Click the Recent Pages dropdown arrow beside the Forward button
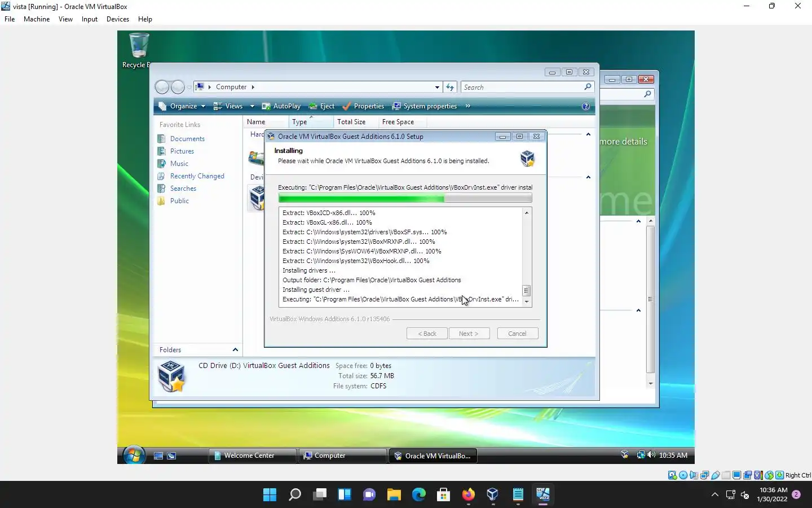Image resolution: width=812 pixels, height=508 pixels. point(189,87)
